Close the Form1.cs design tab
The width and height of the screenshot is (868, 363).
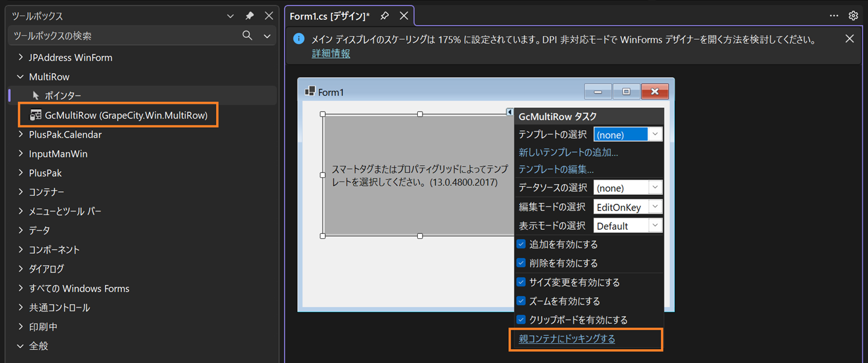(x=404, y=16)
